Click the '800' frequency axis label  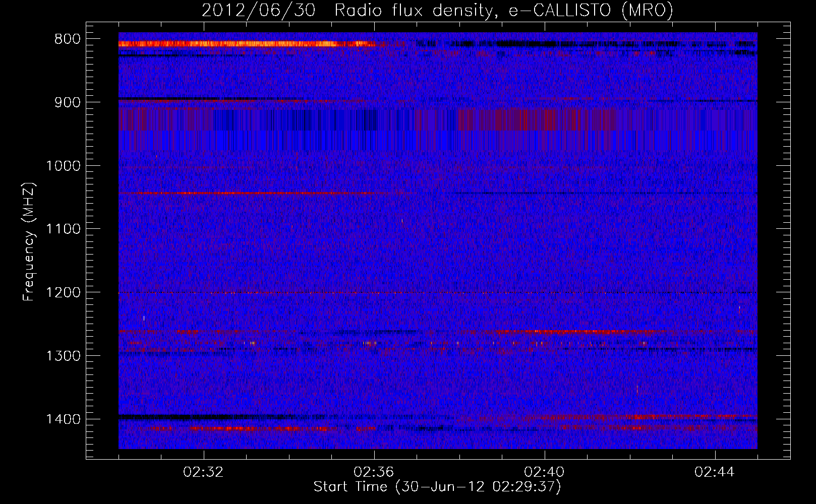(x=67, y=39)
